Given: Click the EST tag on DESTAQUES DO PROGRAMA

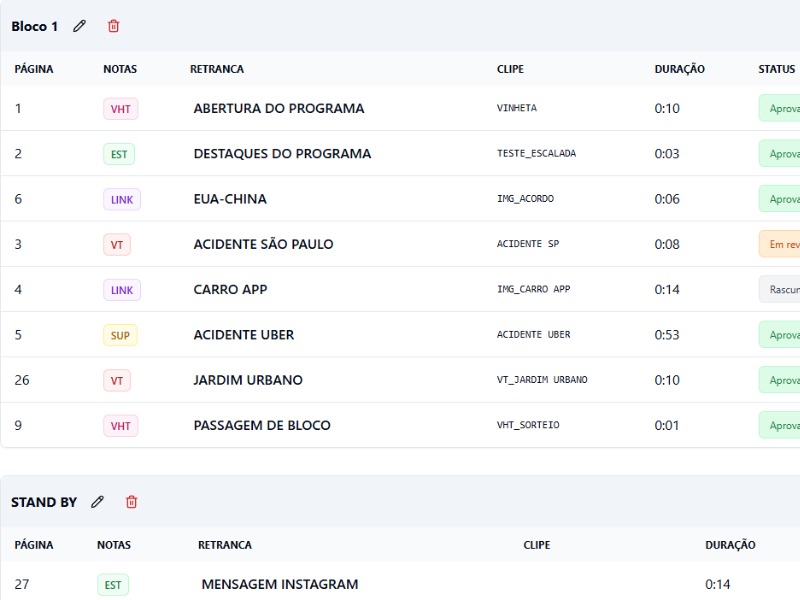Looking at the screenshot, I should (119, 154).
